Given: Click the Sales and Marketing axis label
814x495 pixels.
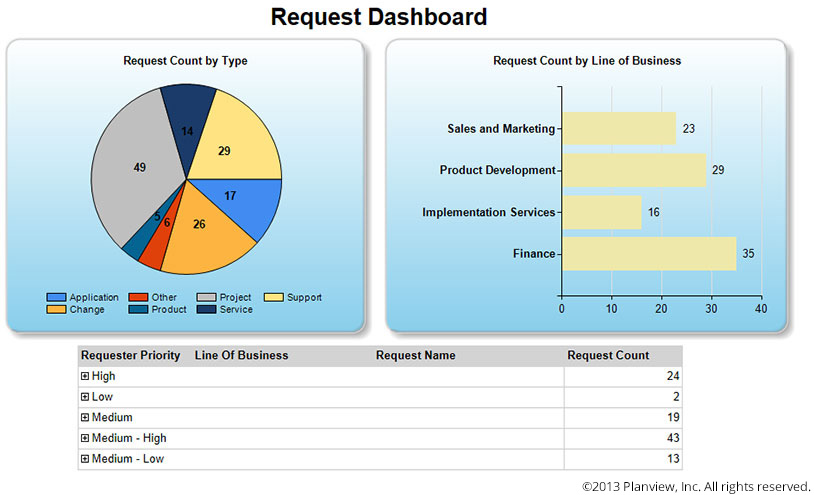Looking at the screenshot, I should (501, 129).
